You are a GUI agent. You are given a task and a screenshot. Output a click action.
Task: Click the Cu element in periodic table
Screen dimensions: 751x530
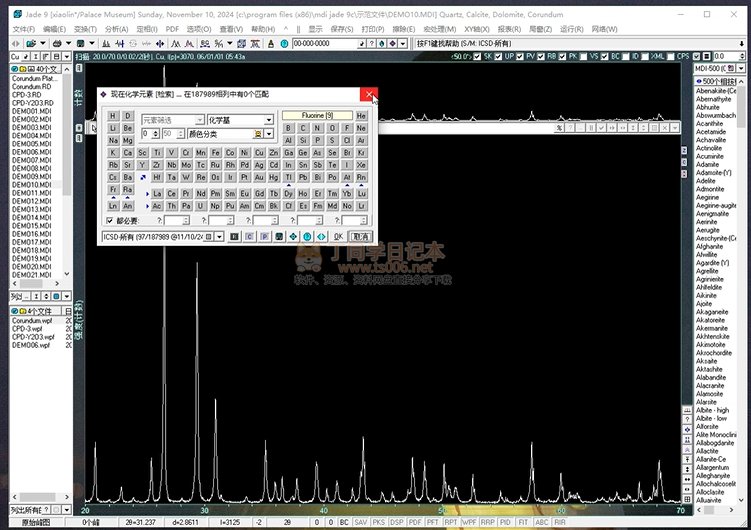260,153
